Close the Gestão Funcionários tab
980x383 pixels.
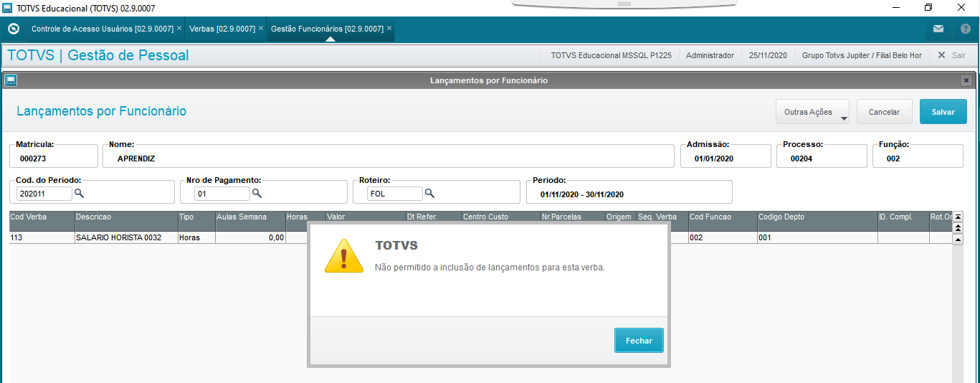tap(389, 29)
